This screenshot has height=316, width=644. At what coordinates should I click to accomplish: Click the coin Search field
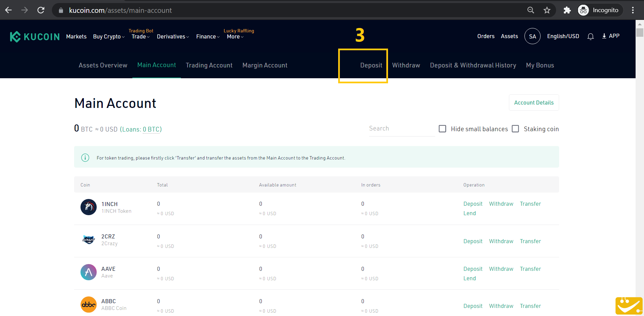(402, 128)
